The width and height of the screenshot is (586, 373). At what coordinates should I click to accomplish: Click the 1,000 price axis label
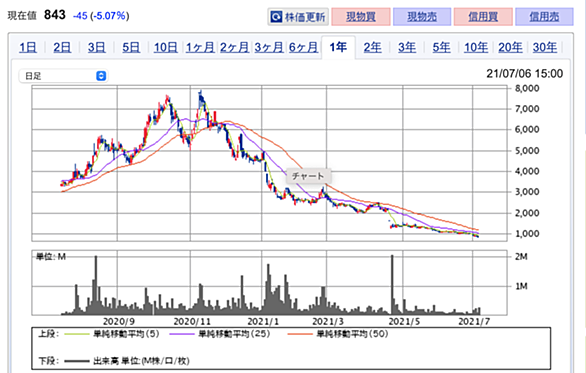(x=527, y=234)
